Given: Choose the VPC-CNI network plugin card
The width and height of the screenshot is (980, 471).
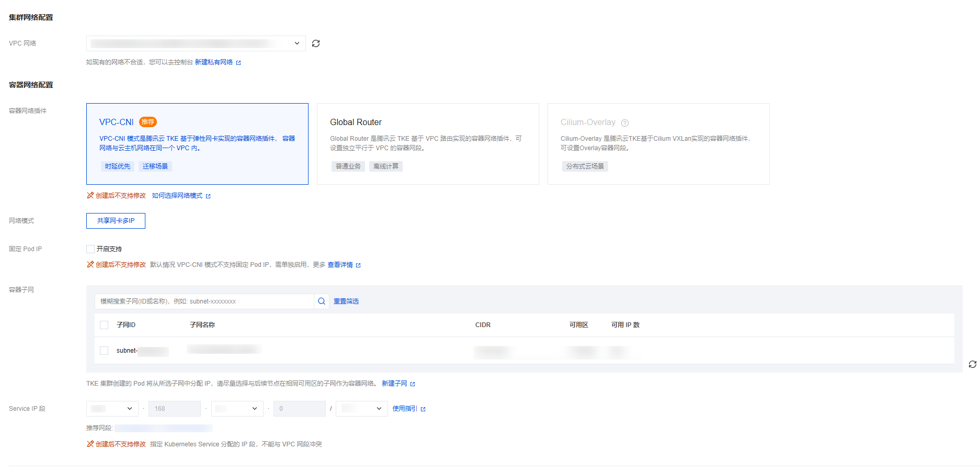Looking at the screenshot, I should click(197, 144).
